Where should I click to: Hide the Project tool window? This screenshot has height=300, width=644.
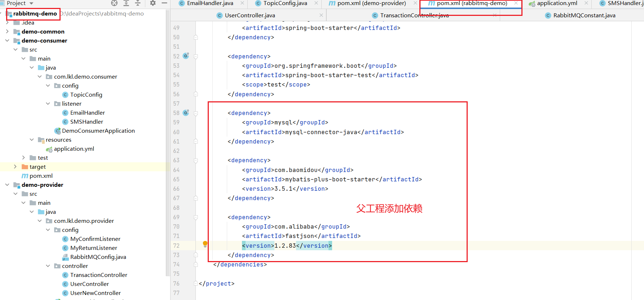pos(164,3)
